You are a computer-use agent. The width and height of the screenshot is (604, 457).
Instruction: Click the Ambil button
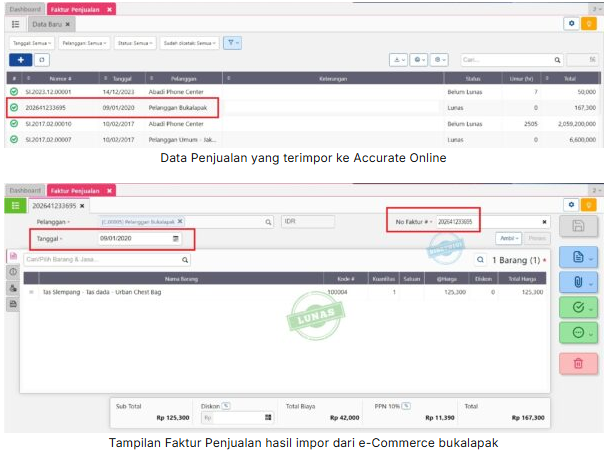(508, 239)
